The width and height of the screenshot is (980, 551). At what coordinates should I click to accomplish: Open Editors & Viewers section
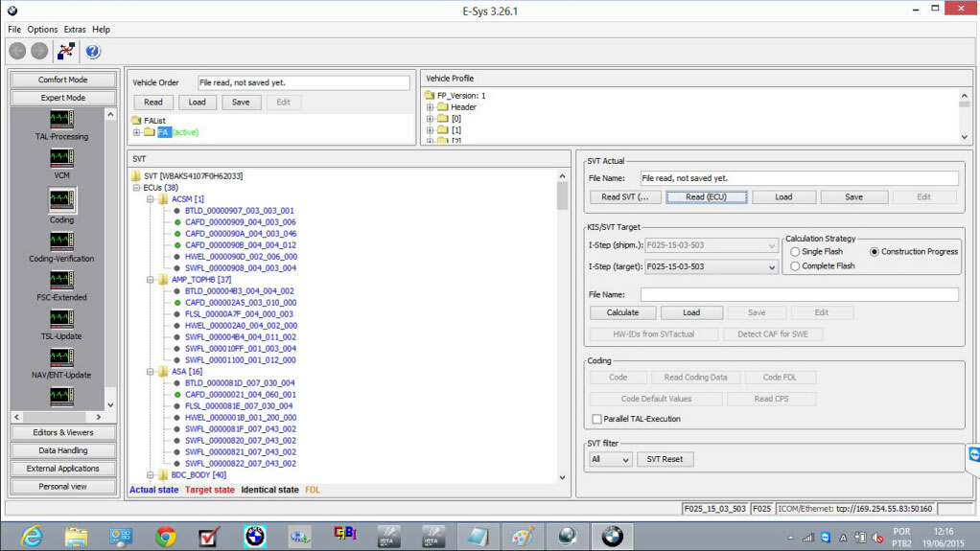[x=63, y=432]
